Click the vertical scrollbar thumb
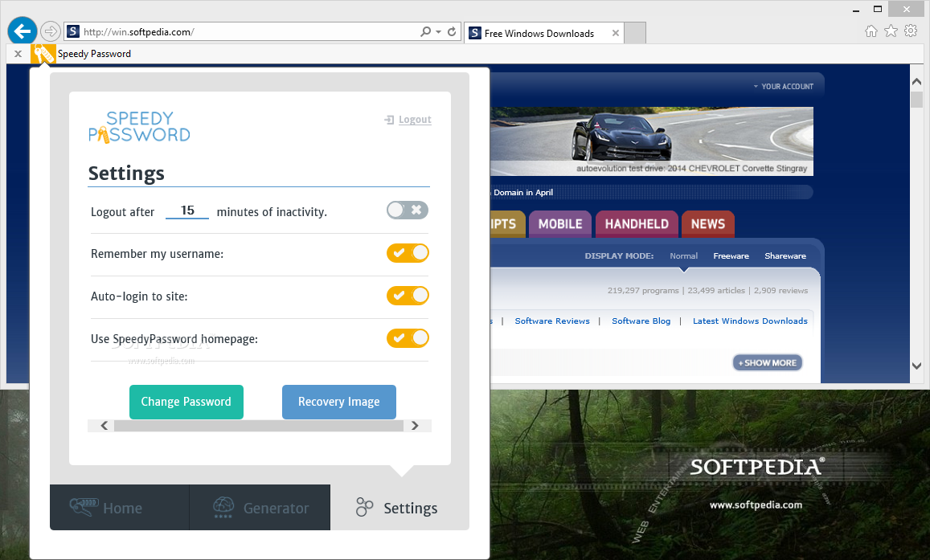Viewport: 930px width, 560px height. click(x=916, y=99)
